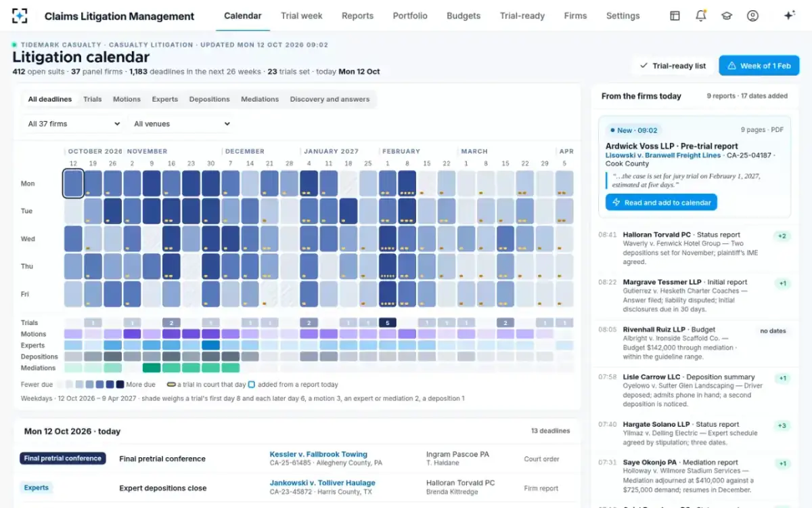The image size is (812, 508).
Task: Toggle the Experts filter chip
Action: (x=165, y=99)
